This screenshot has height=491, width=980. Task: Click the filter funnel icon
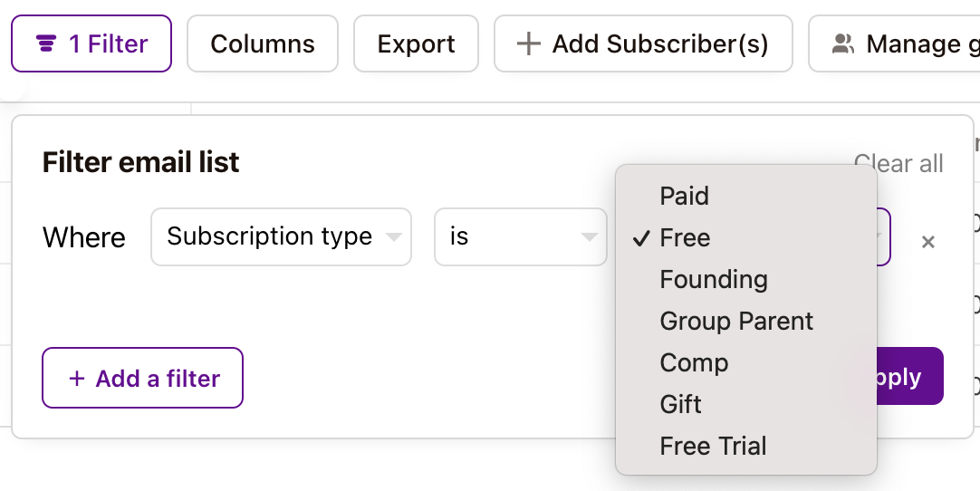[45, 43]
